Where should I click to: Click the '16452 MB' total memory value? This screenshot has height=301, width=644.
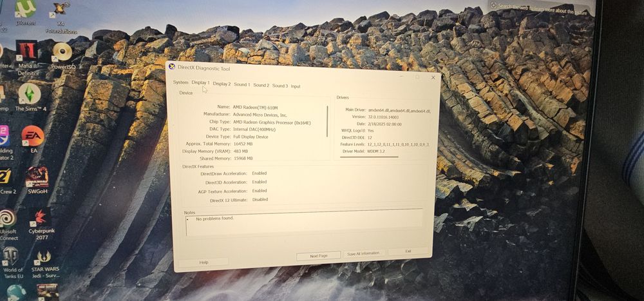(243, 144)
